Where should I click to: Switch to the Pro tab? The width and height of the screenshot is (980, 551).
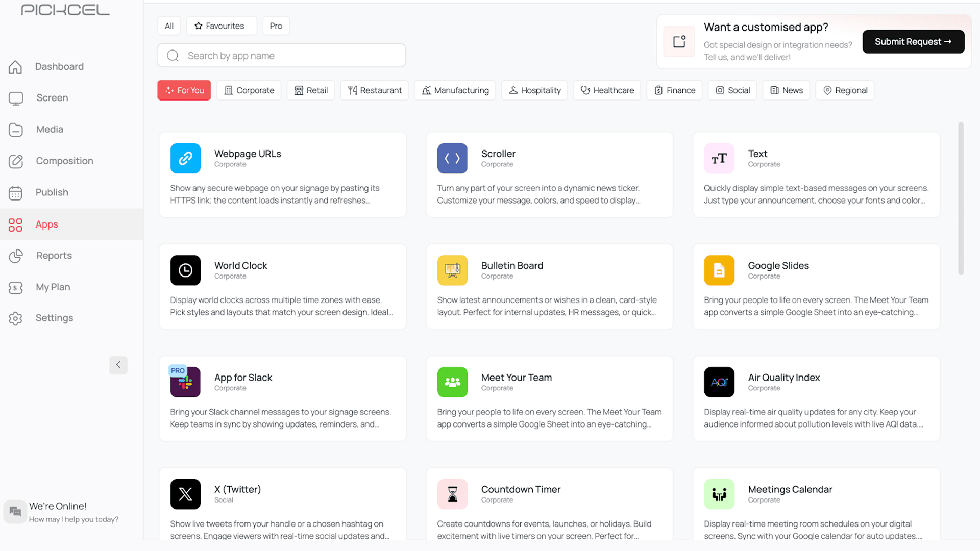276,26
